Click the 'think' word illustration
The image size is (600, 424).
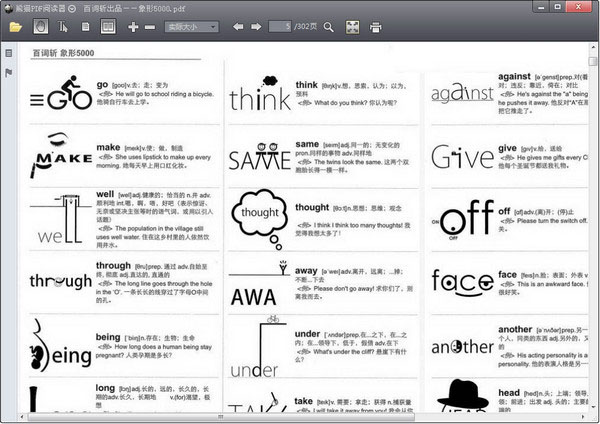pyautogui.click(x=259, y=96)
